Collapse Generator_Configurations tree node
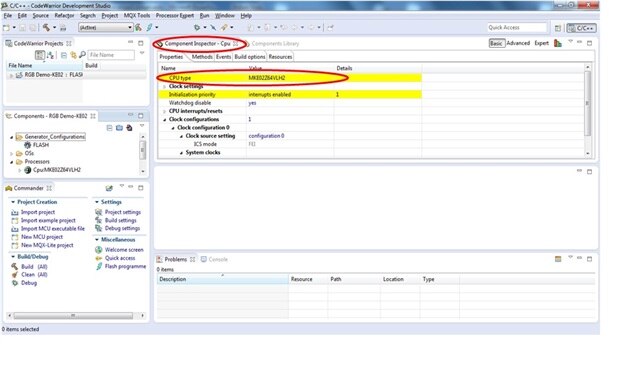620x370 pixels. pyautogui.click(x=11, y=137)
